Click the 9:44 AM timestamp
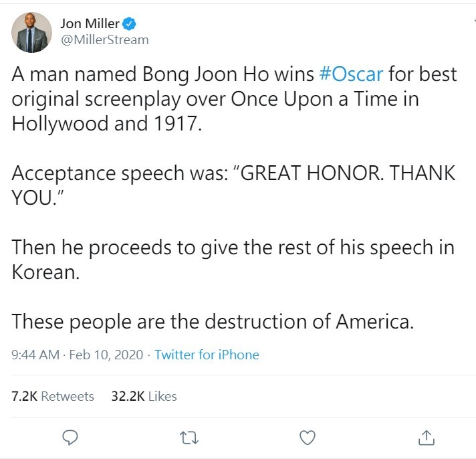 coord(35,355)
